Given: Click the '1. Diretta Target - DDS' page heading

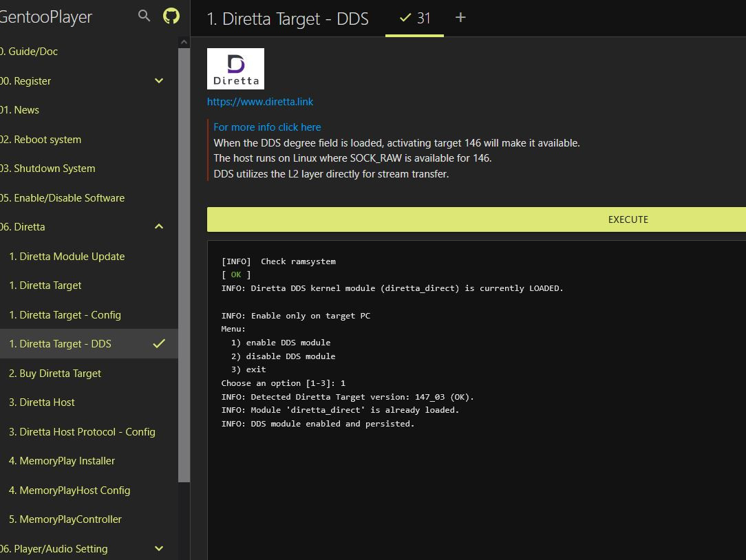Looking at the screenshot, I should pos(288,19).
